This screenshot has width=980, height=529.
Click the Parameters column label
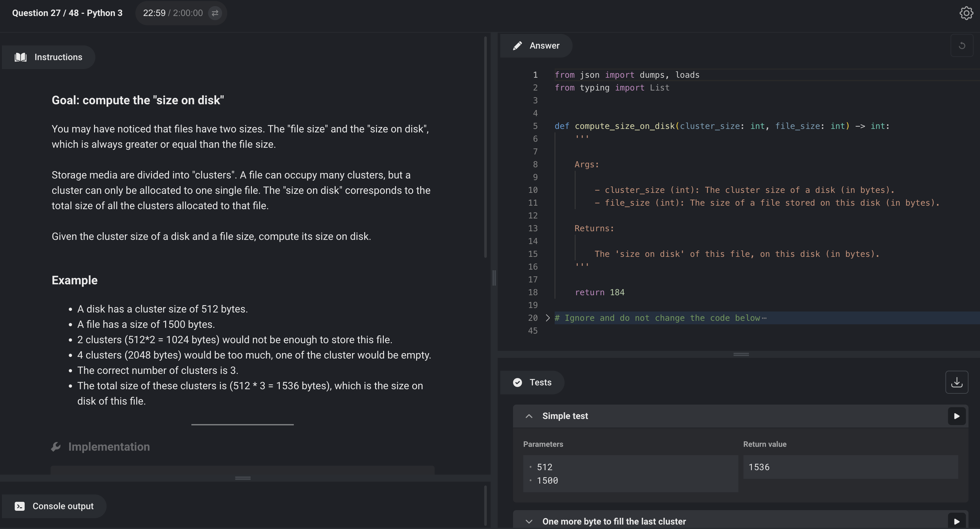(x=543, y=444)
